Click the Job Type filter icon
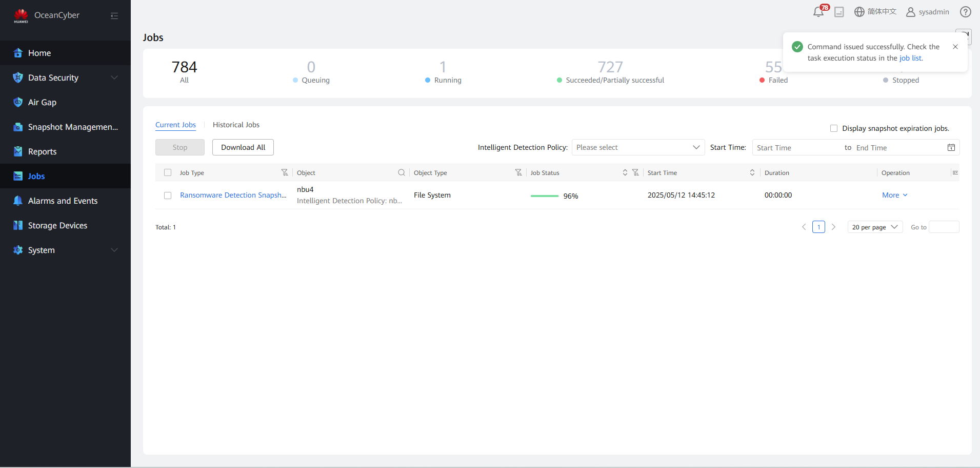The width and height of the screenshot is (980, 468). [285, 172]
